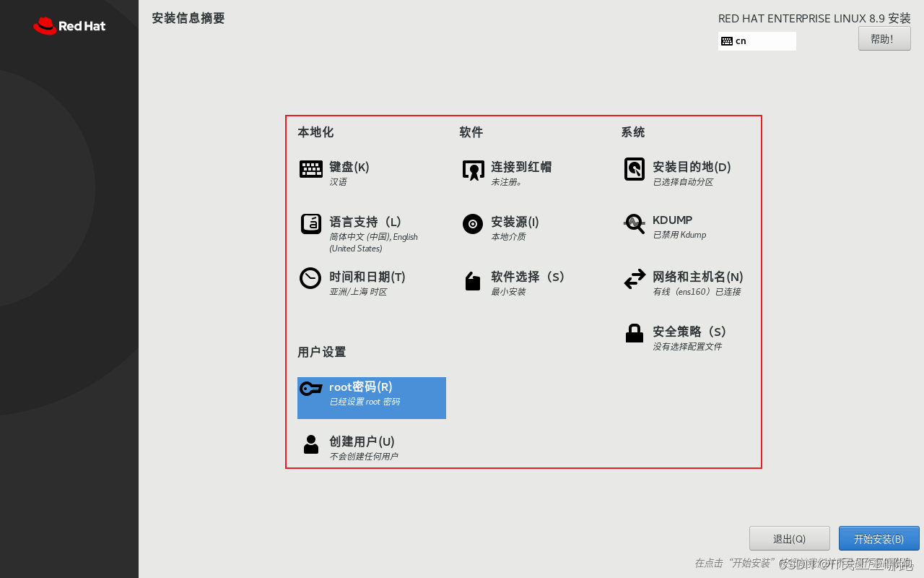Open 网络和主机名(N) entry

[x=698, y=277]
